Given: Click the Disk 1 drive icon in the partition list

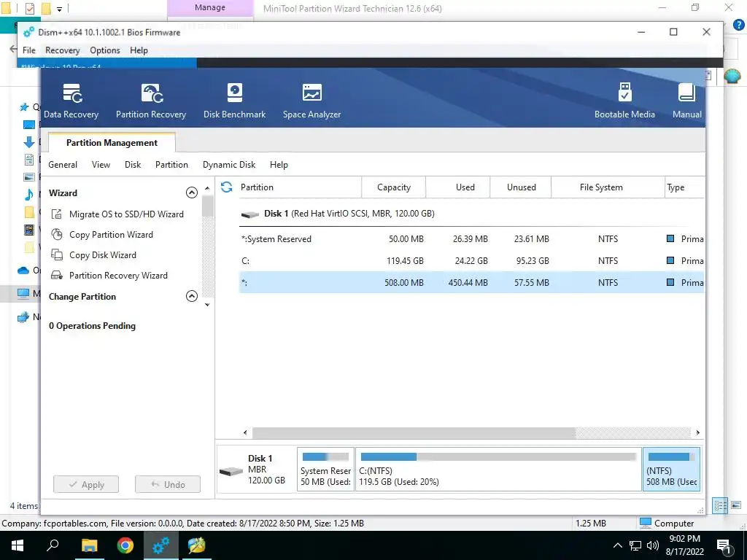Looking at the screenshot, I should click(250, 214).
